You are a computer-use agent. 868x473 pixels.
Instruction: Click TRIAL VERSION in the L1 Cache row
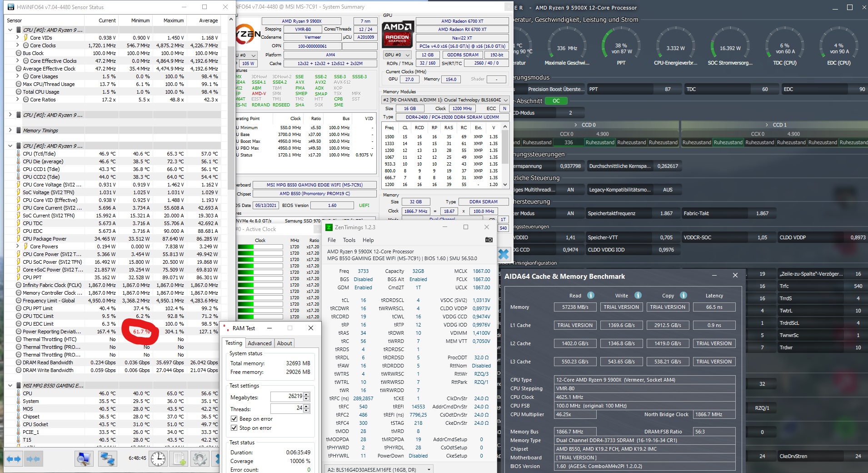(575, 325)
